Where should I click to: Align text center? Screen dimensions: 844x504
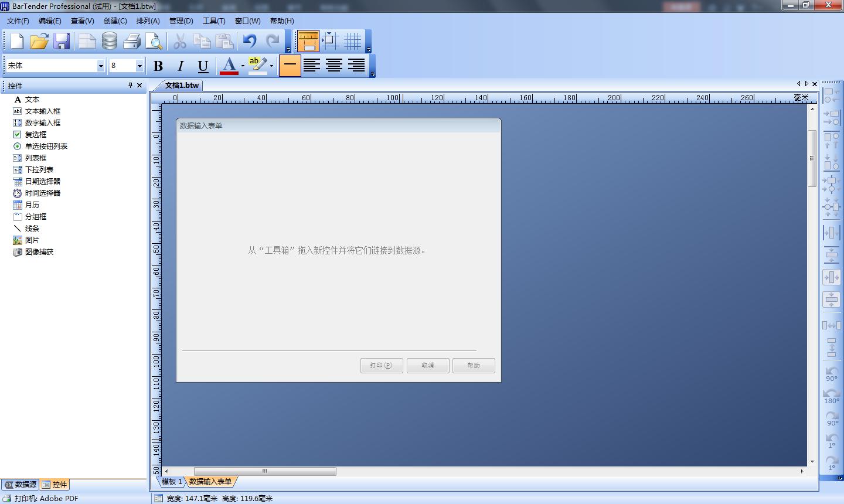click(334, 66)
